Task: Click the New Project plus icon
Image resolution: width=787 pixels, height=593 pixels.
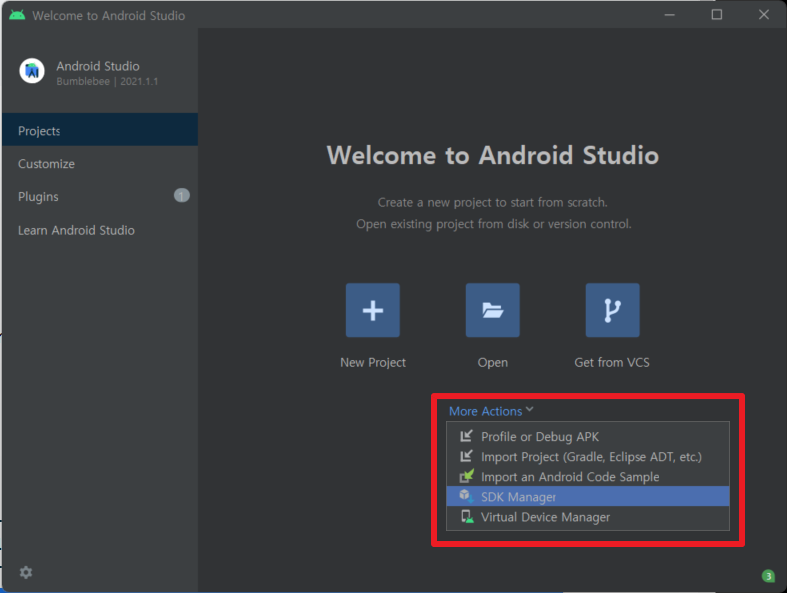Action: pos(372,310)
